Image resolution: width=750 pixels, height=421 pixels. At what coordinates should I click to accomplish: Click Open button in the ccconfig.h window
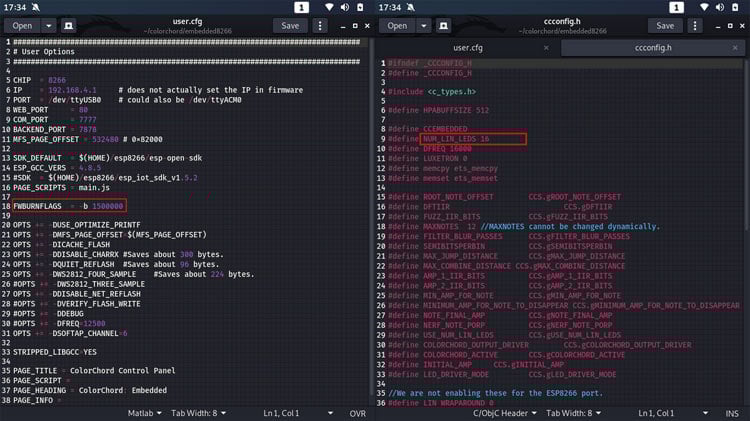click(x=397, y=25)
